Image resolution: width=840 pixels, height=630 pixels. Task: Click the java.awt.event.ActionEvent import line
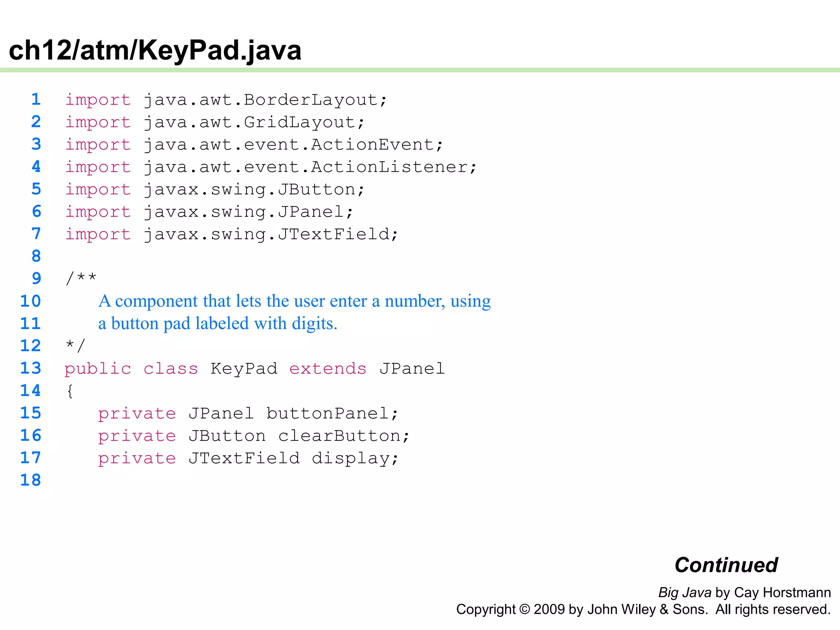[254, 144]
